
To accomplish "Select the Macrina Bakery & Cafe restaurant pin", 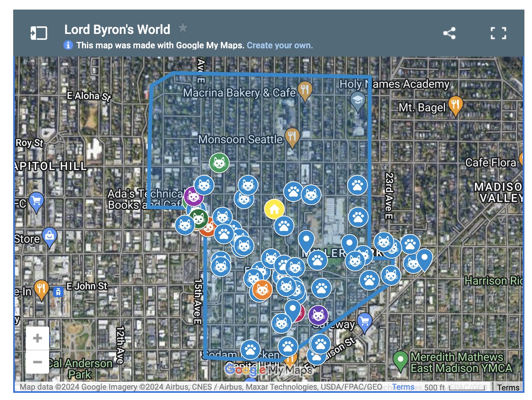I will 305,89.
